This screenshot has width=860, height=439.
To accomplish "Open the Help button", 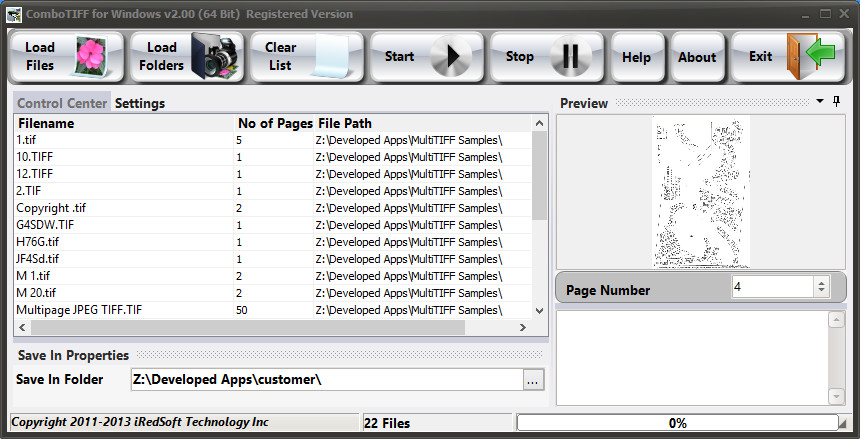I will pyautogui.click(x=637, y=57).
